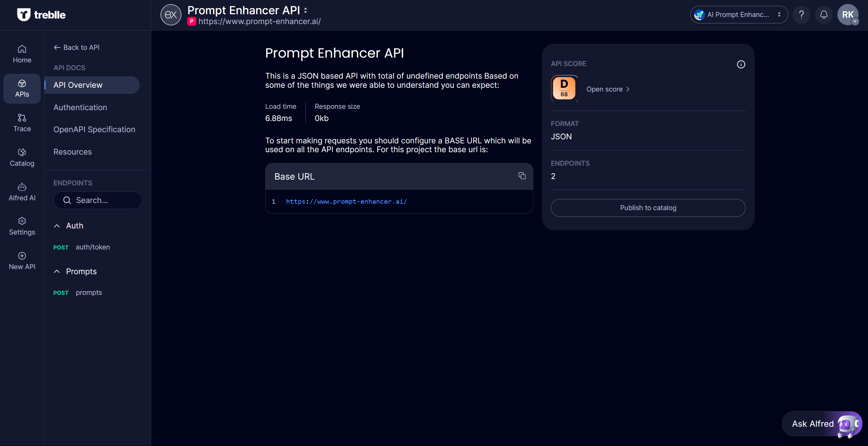Open the Catalog section
The width and height of the screenshot is (868, 446).
coord(22,157)
